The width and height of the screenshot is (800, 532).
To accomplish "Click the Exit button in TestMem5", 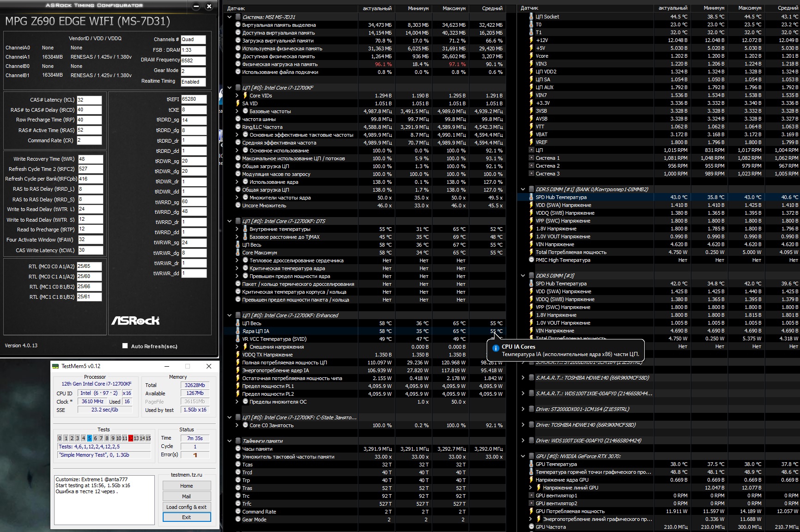I will pyautogui.click(x=187, y=517).
